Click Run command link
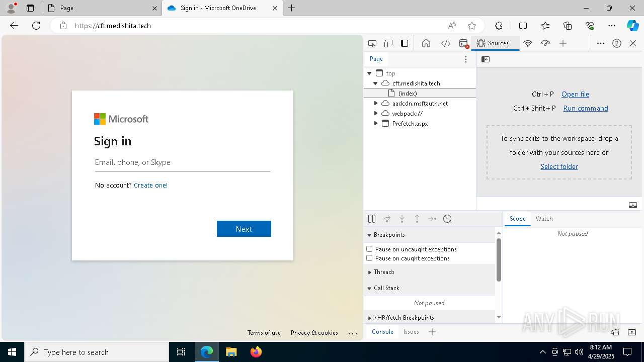644x362 pixels. (x=586, y=108)
